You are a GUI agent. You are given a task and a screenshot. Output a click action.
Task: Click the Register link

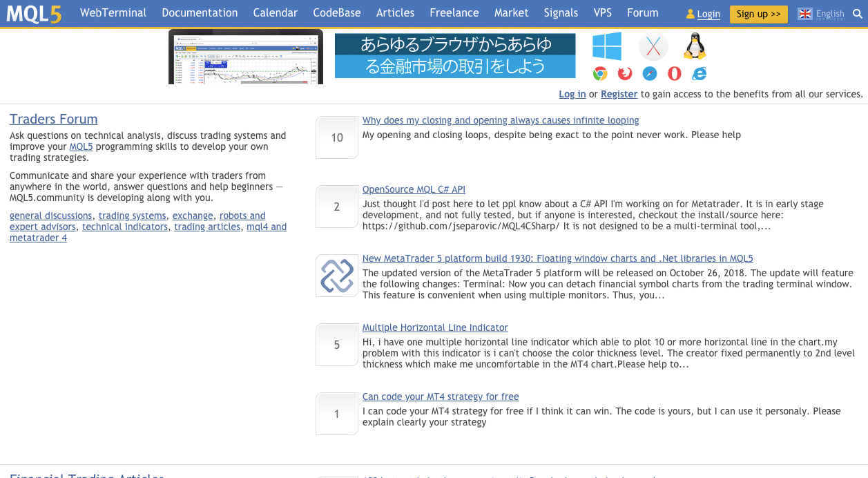[619, 94]
